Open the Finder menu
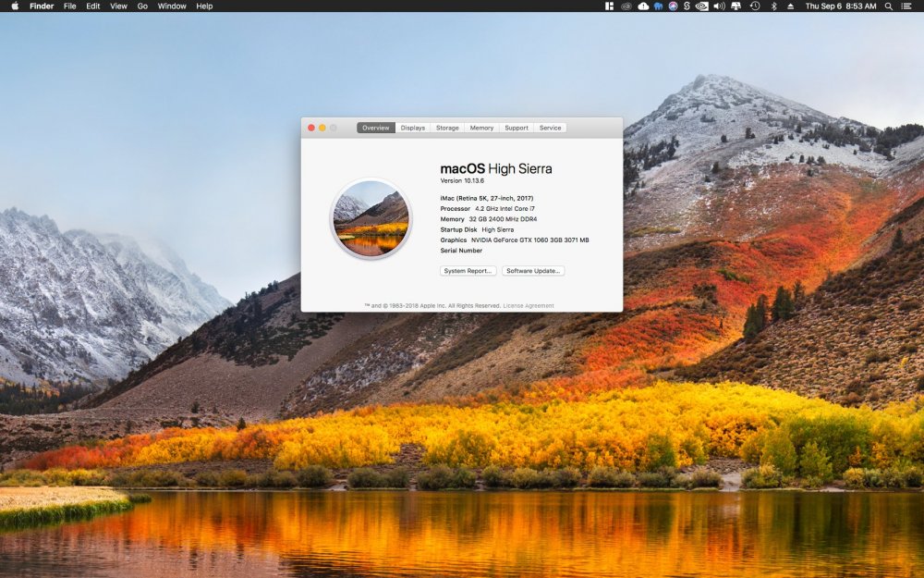Image resolution: width=924 pixels, height=578 pixels. 42,6
